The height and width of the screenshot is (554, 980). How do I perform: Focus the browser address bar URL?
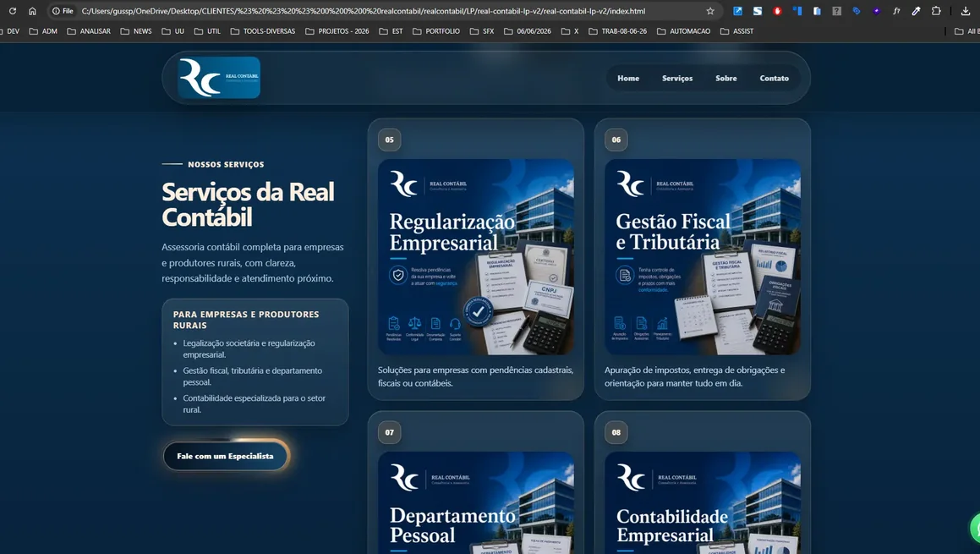(x=363, y=11)
